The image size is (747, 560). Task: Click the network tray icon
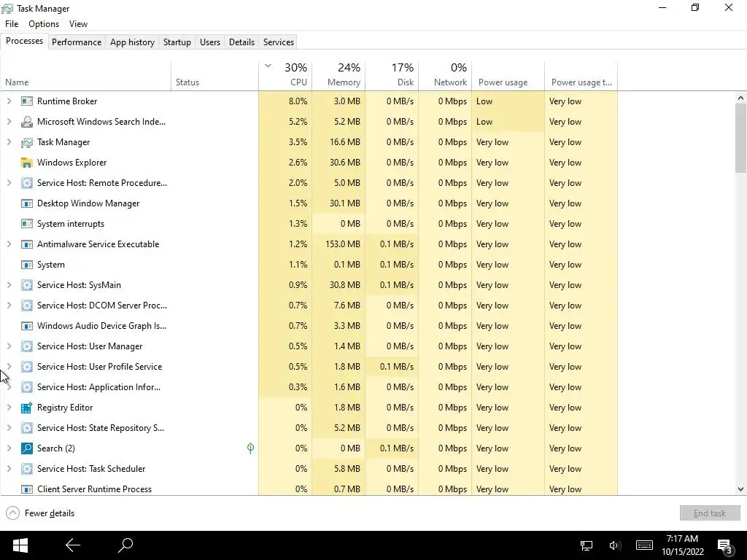(x=587, y=545)
